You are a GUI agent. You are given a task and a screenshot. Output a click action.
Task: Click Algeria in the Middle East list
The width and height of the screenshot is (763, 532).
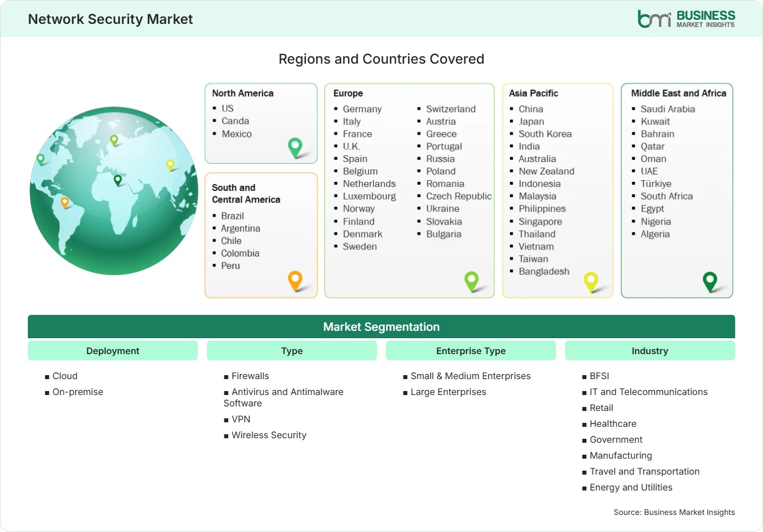click(x=655, y=234)
